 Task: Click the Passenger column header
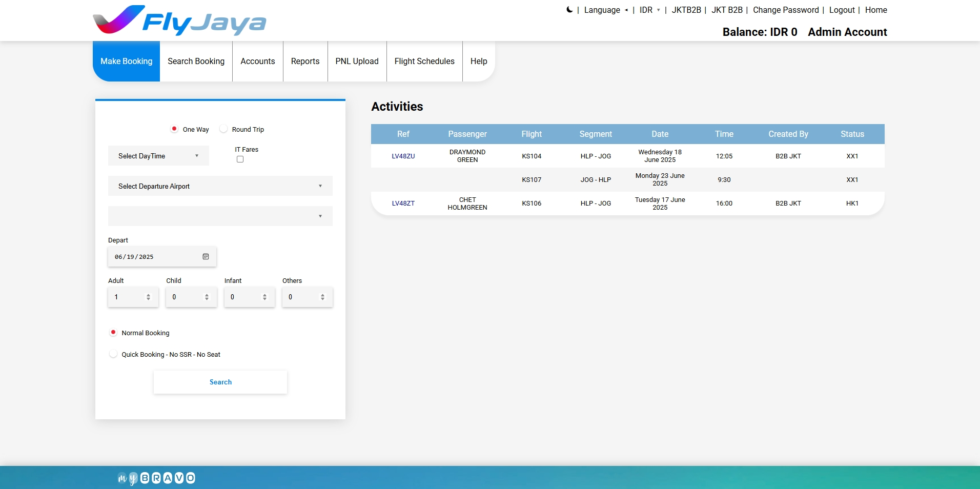467,134
